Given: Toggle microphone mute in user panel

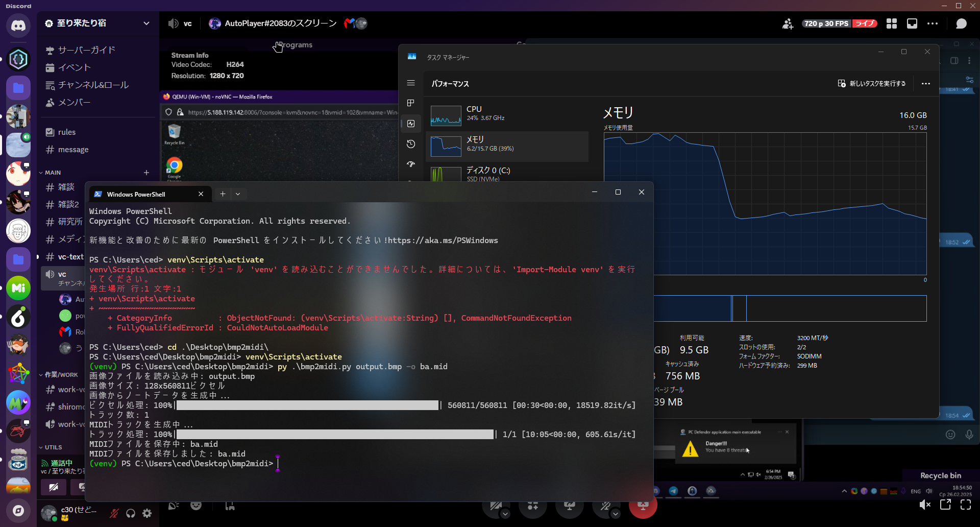Looking at the screenshot, I should tap(114, 513).
